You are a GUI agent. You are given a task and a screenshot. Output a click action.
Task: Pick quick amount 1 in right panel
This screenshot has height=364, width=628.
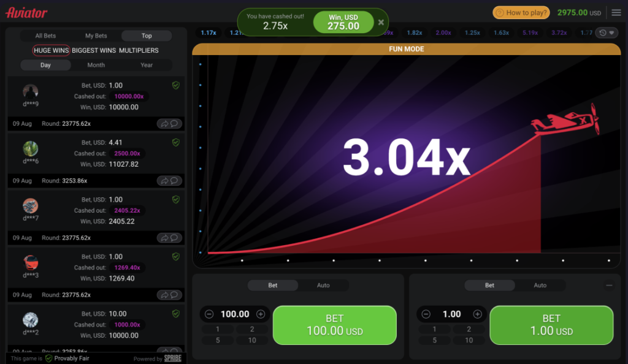tap(434, 329)
